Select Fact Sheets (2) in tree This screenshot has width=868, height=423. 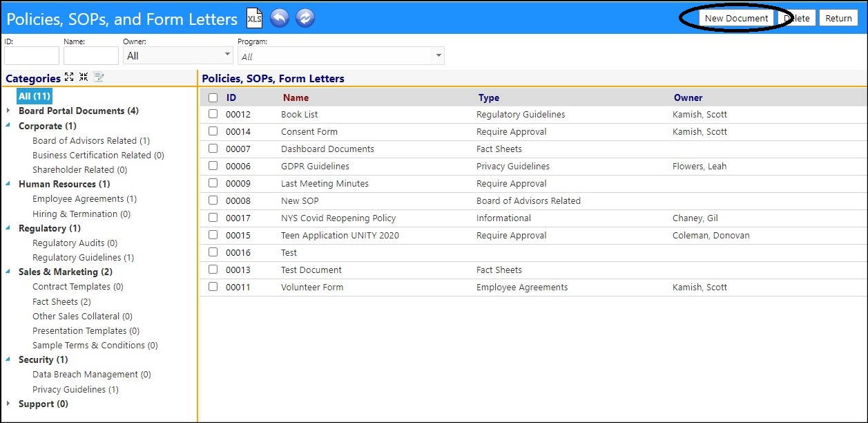pos(61,301)
